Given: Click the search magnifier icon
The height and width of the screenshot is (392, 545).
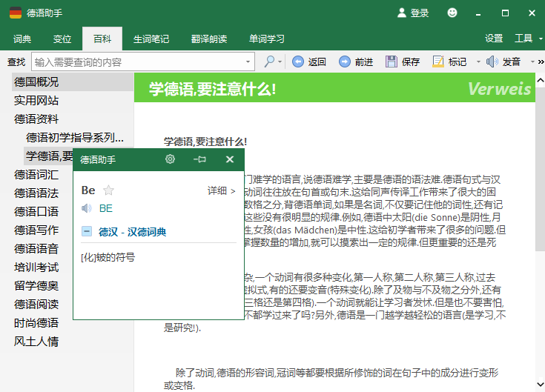Looking at the screenshot, I should coord(269,62).
